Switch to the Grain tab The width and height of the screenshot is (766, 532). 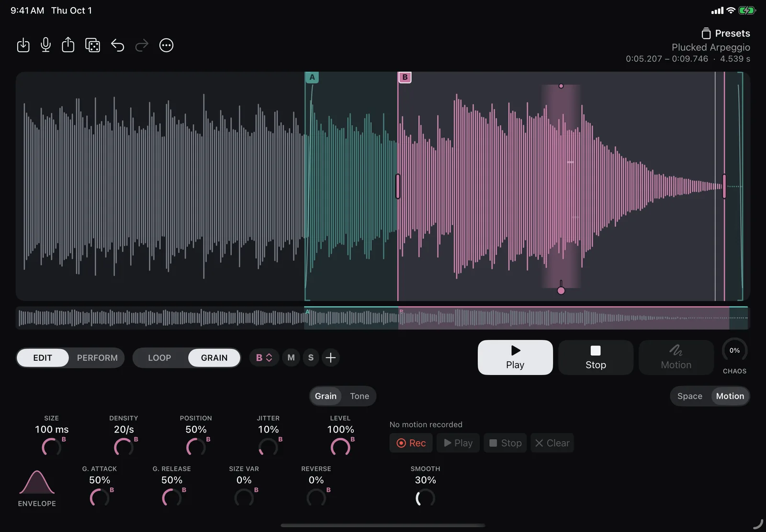click(326, 396)
